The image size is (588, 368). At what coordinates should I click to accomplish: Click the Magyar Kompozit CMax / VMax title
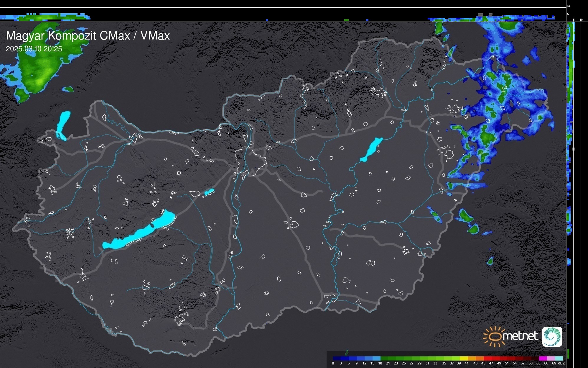pos(88,36)
